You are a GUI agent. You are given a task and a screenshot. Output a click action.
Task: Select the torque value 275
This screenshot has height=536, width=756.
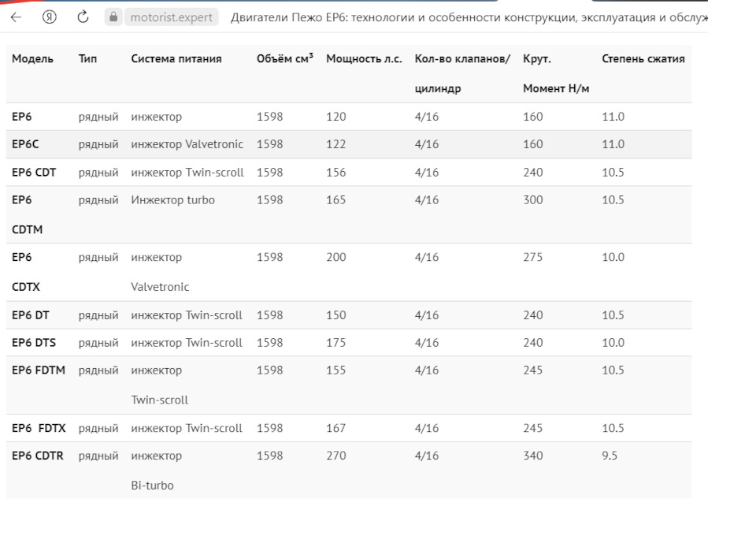(533, 257)
